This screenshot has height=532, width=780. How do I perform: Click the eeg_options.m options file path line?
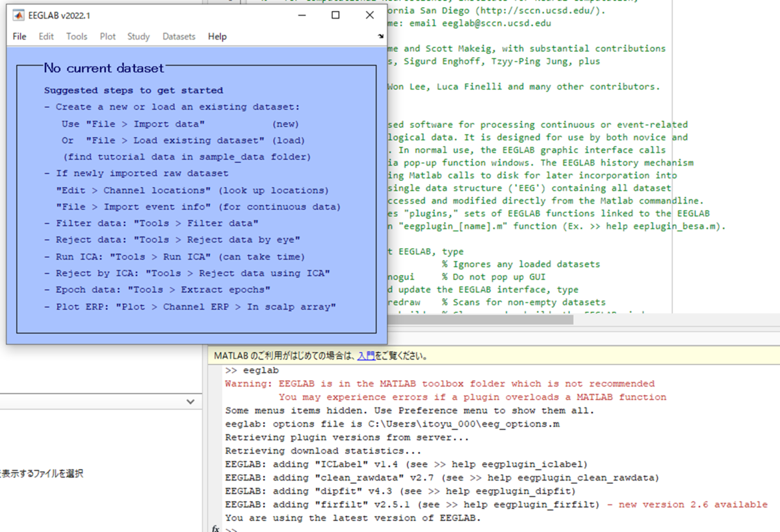pos(392,424)
